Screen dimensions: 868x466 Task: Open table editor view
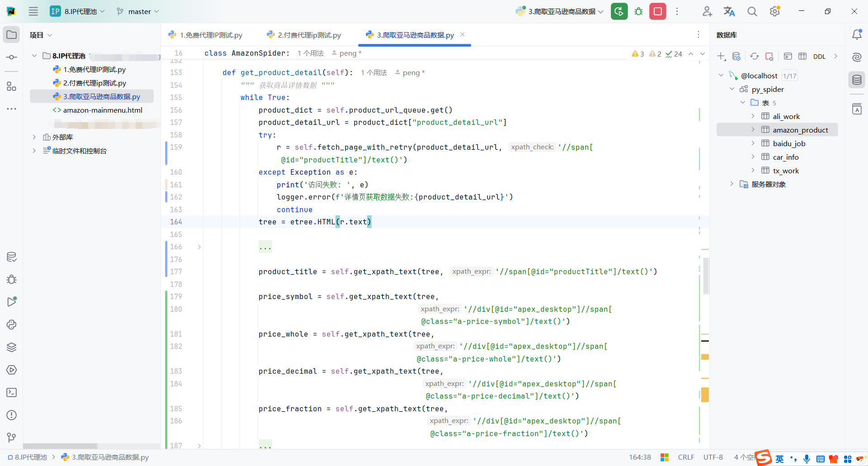tap(802, 56)
